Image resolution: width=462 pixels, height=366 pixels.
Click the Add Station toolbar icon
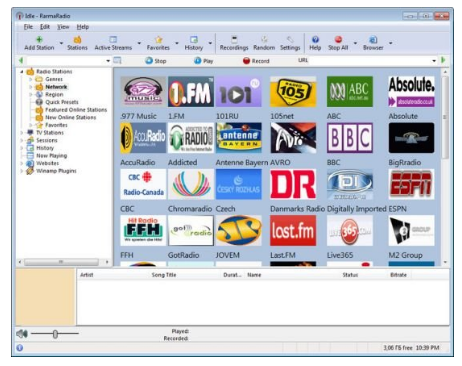coord(39,40)
